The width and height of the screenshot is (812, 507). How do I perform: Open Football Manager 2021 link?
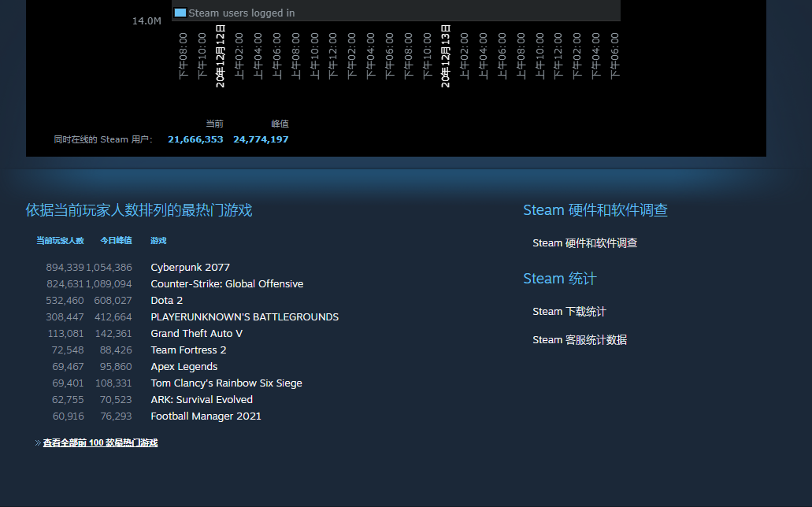(x=206, y=416)
